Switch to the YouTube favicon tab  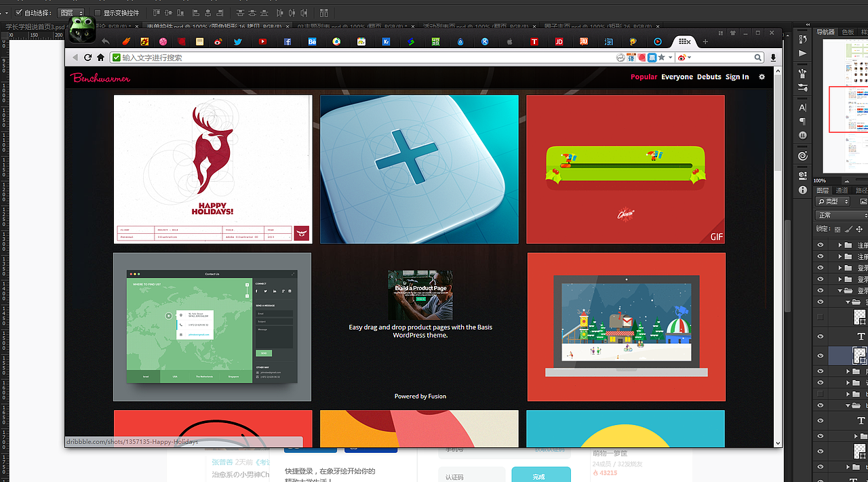pos(262,41)
